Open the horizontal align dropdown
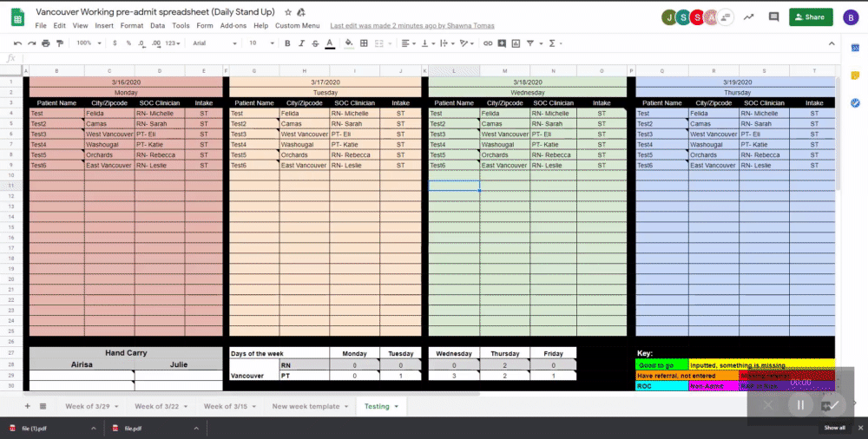This screenshot has height=439, width=868. click(x=409, y=43)
